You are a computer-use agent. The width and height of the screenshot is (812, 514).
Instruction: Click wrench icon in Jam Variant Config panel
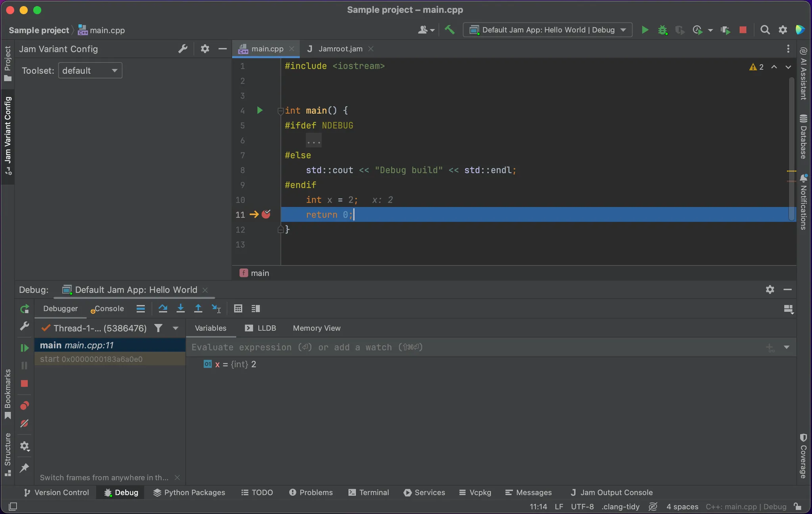coord(183,49)
